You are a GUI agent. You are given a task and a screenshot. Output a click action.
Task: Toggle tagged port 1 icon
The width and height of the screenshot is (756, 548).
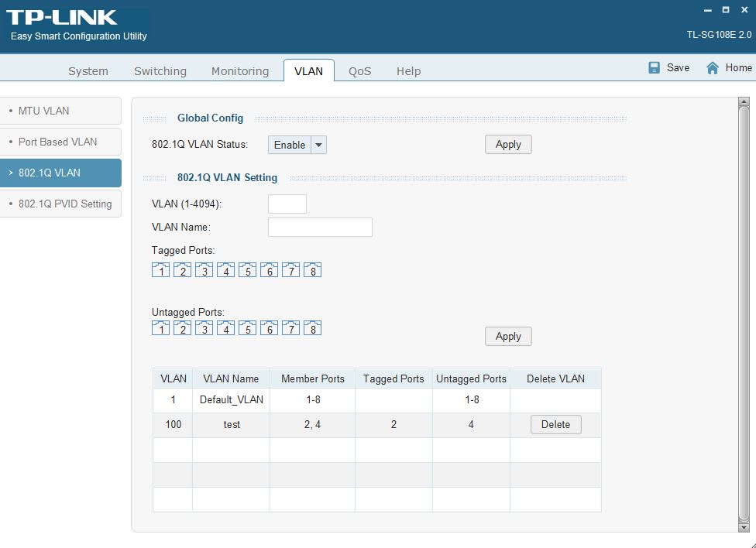pyautogui.click(x=160, y=270)
